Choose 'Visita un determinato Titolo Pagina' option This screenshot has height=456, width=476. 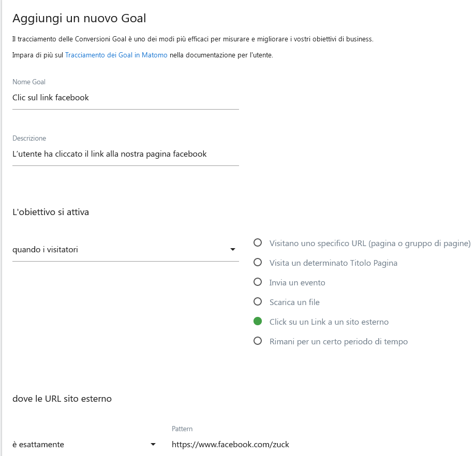tap(258, 263)
